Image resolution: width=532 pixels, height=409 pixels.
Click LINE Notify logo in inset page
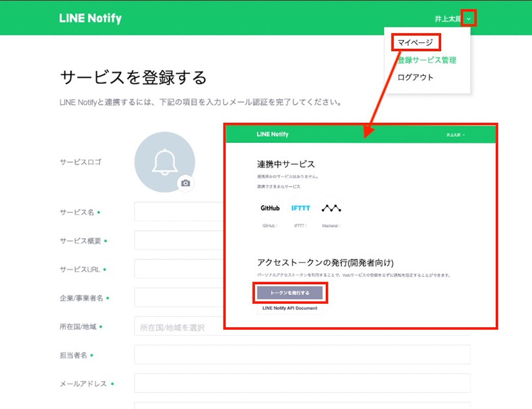pyautogui.click(x=272, y=134)
